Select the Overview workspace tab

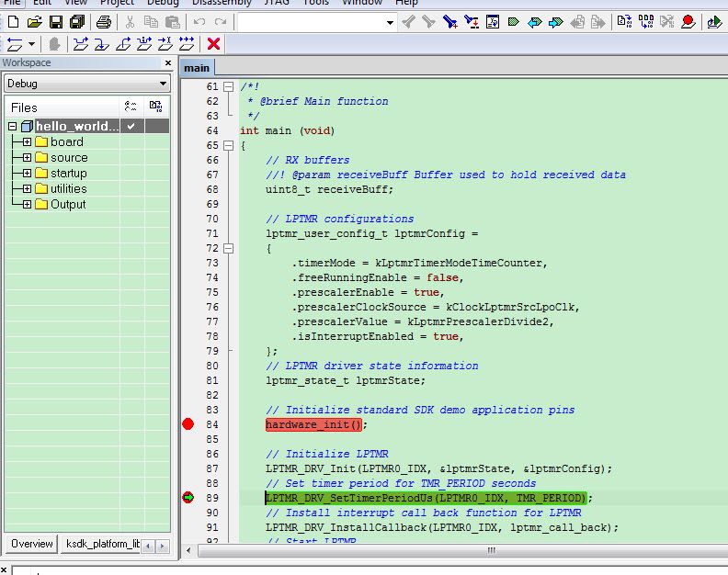[x=32, y=544]
